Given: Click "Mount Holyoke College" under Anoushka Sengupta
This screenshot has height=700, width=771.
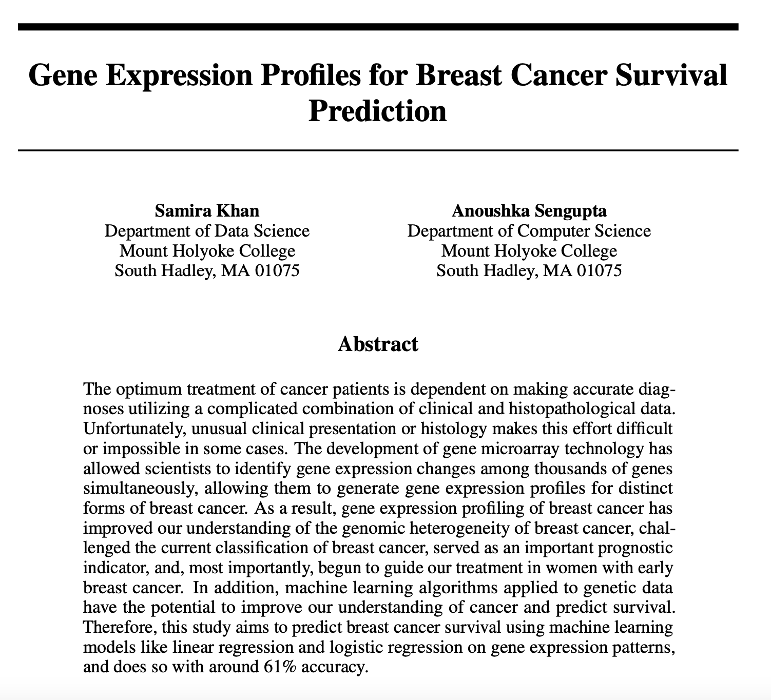Looking at the screenshot, I should pyautogui.click(x=529, y=250).
